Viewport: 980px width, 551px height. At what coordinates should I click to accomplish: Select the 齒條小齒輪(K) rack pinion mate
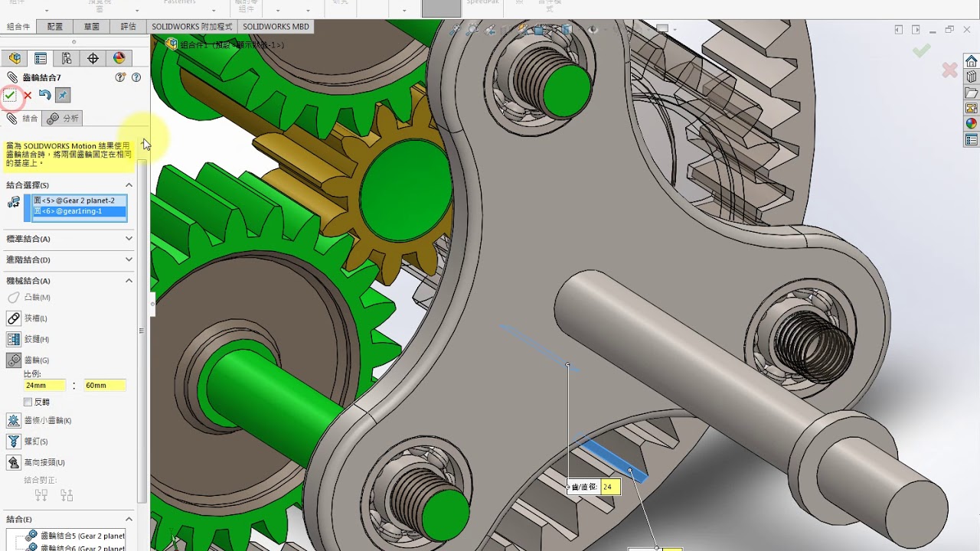[39, 421]
